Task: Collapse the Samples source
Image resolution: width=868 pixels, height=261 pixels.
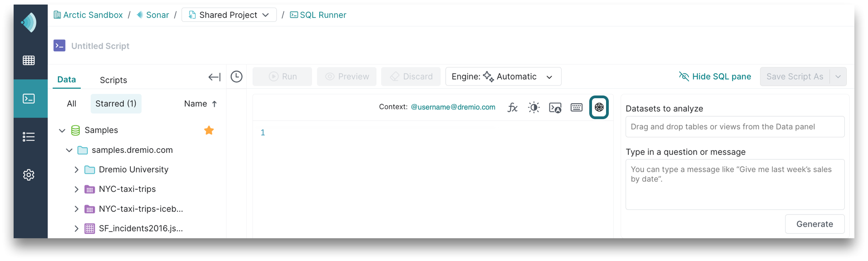Action: tap(62, 130)
